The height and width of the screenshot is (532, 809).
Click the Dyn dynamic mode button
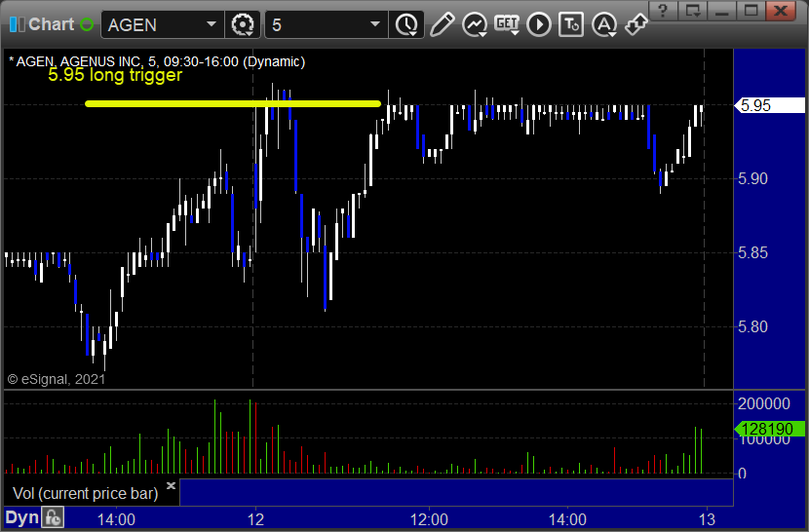click(x=22, y=517)
